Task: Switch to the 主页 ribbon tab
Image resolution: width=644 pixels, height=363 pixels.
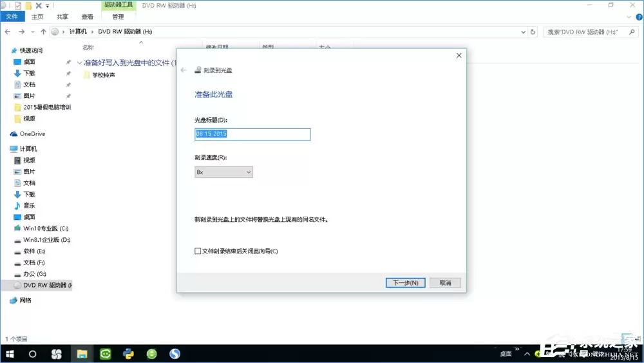Action: 37,17
